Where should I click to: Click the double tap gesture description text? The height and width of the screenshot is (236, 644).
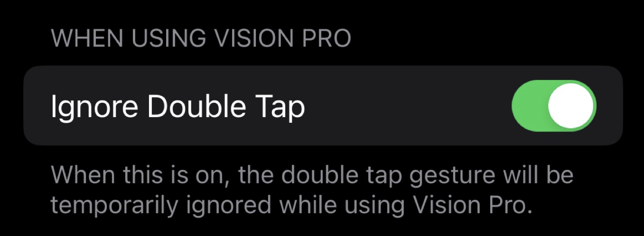312,190
